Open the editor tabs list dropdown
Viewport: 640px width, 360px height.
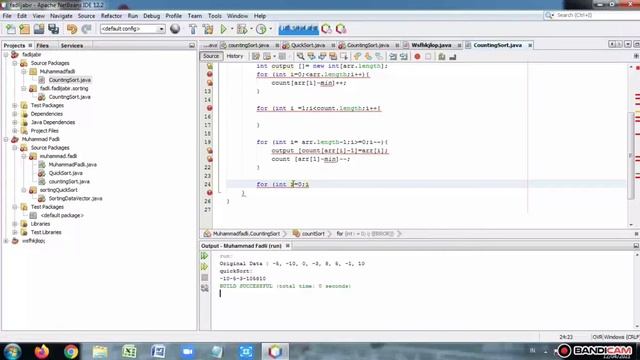click(628, 44)
